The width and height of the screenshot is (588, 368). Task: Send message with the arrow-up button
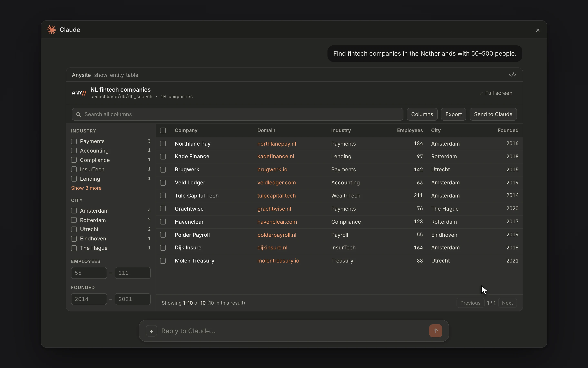pos(435,331)
